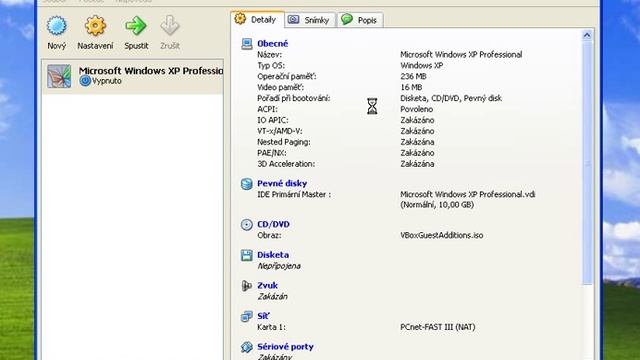The image size is (640, 360).
Task: Click the details scrollbar up arrow
Action: pyautogui.click(x=587, y=35)
